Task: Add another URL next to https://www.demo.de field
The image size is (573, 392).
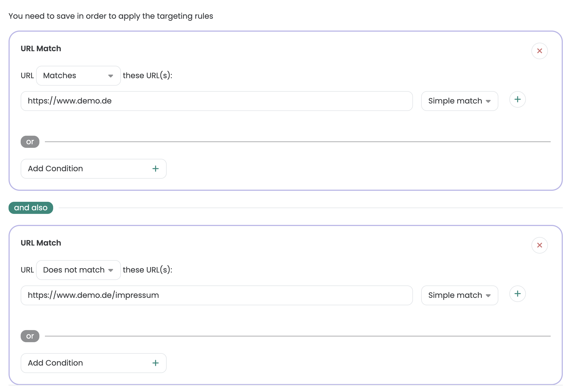Action: pyautogui.click(x=517, y=99)
